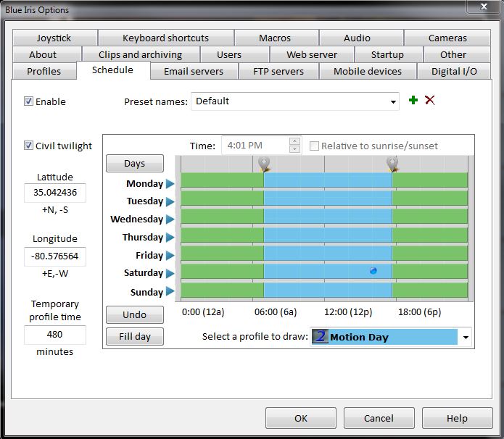Click the Undo button
Image resolution: width=504 pixels, height=439 pixels.
coord(135,314)
